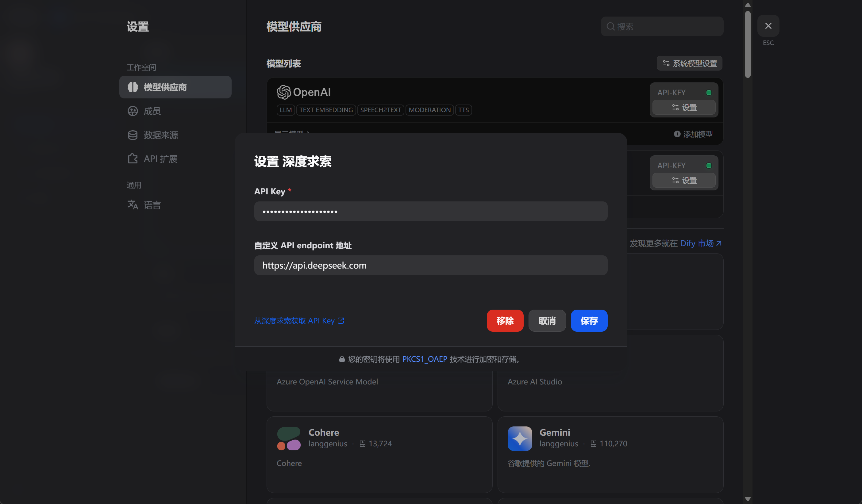Click the TEXT EMBEDDING tag
This screenshot has width=862, height=504.
tap(326, 110)
